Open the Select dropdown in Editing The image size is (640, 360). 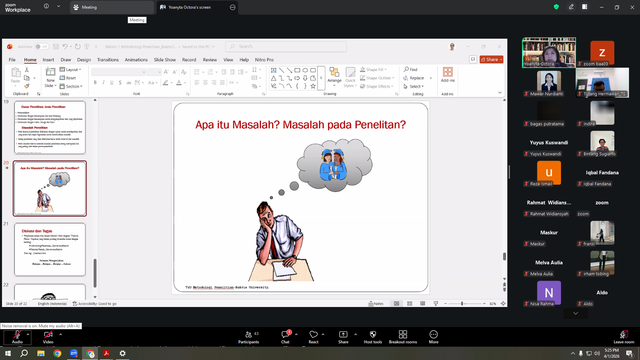(414, 87)
